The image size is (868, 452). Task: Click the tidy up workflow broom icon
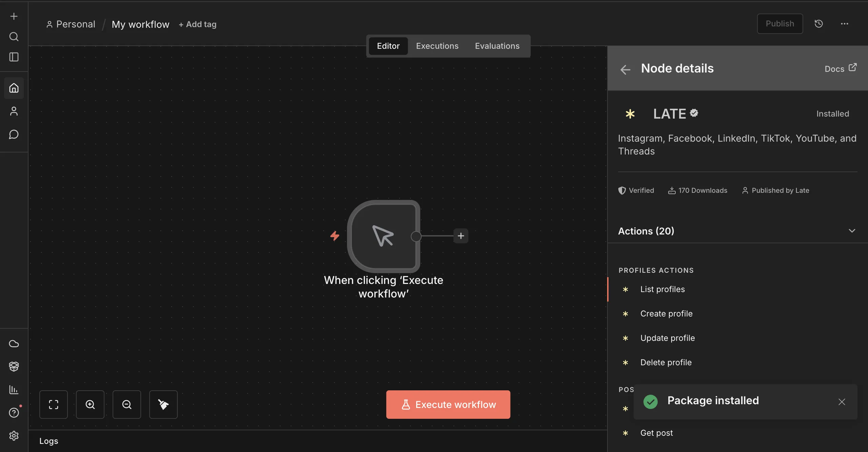163,405
